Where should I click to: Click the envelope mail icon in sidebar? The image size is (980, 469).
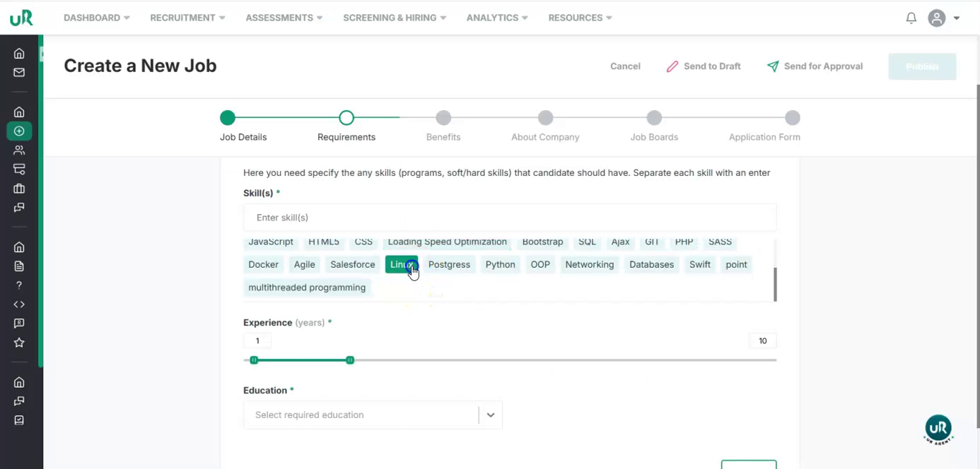tap(19, 72)
